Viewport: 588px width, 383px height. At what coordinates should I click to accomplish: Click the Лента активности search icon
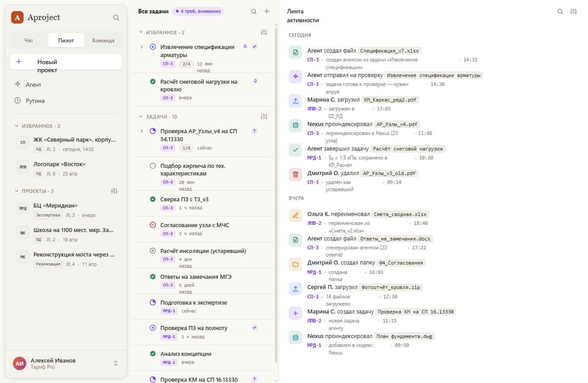point(560,12)
